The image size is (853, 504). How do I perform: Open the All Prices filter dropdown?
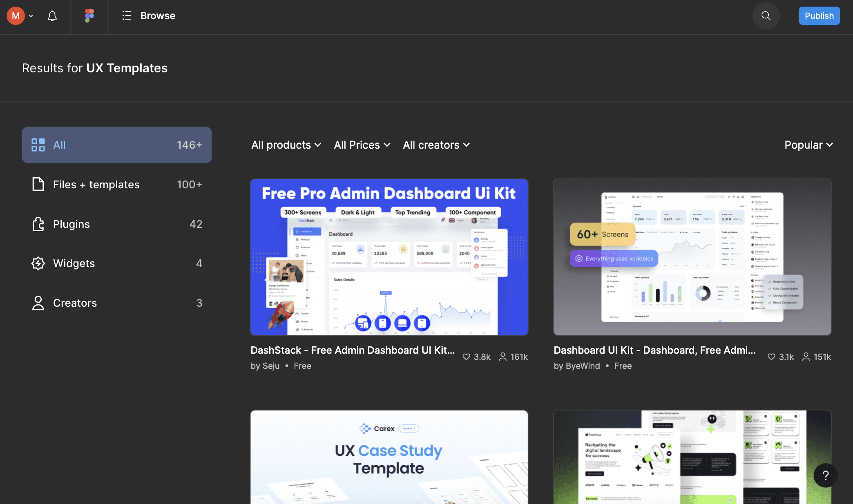click(x=362, y=145)
